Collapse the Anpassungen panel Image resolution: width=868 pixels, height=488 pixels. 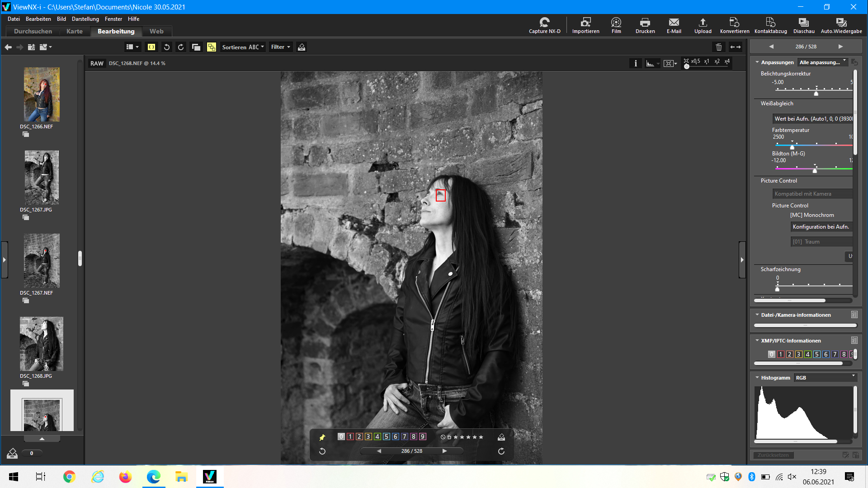(757, 62)
